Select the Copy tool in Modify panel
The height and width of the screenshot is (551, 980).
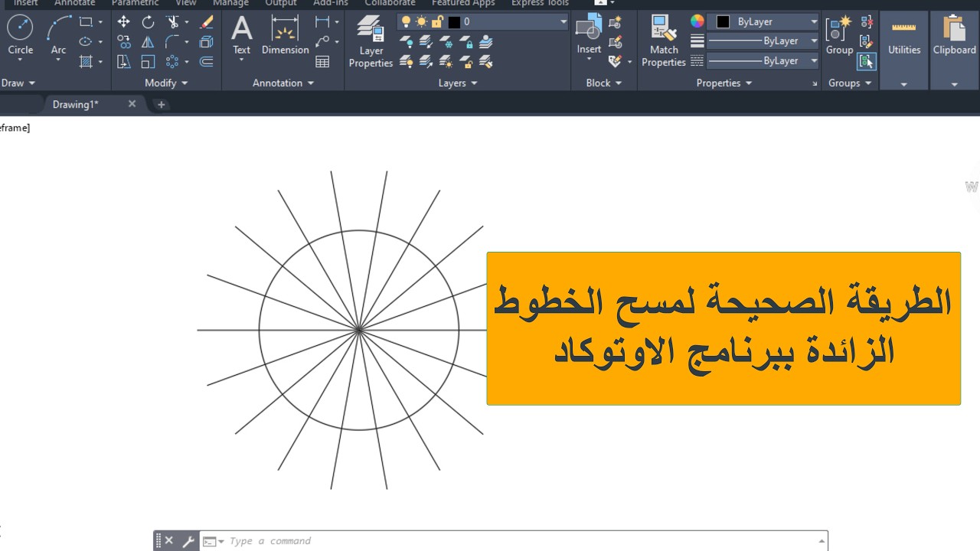tap(123, 42)
